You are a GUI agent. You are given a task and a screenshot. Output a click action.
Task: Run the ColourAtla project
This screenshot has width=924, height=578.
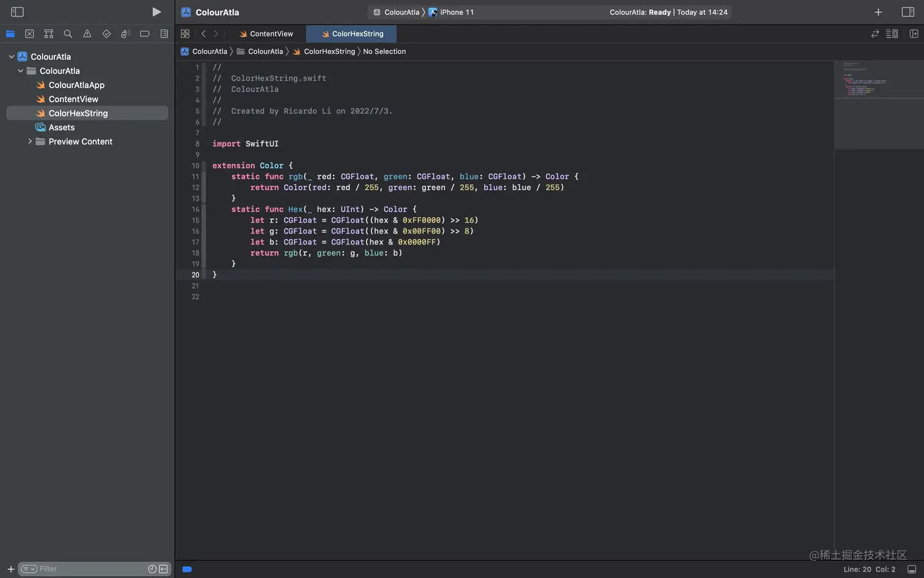[x=156, y=12]
